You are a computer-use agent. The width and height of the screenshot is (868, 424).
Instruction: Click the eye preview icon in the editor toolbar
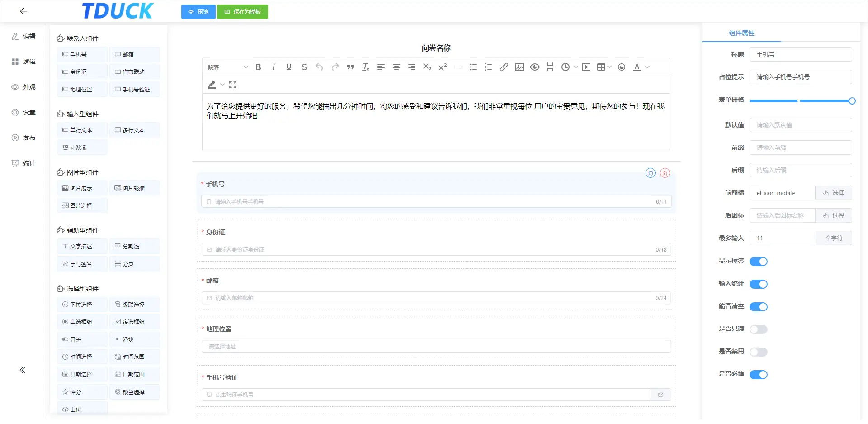coord(535,67)
